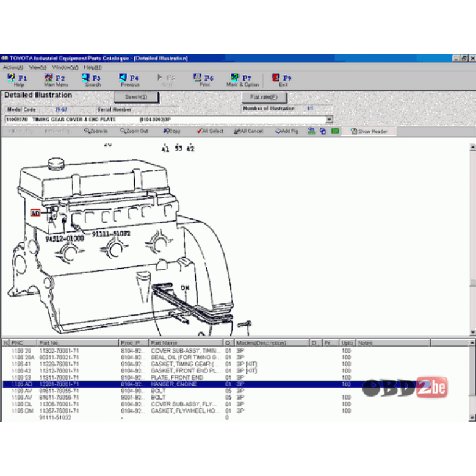Viewport: 476px width, 476px height.
Task: Click part number 91111-51032 in the parts list
Action: click(56, 417)
